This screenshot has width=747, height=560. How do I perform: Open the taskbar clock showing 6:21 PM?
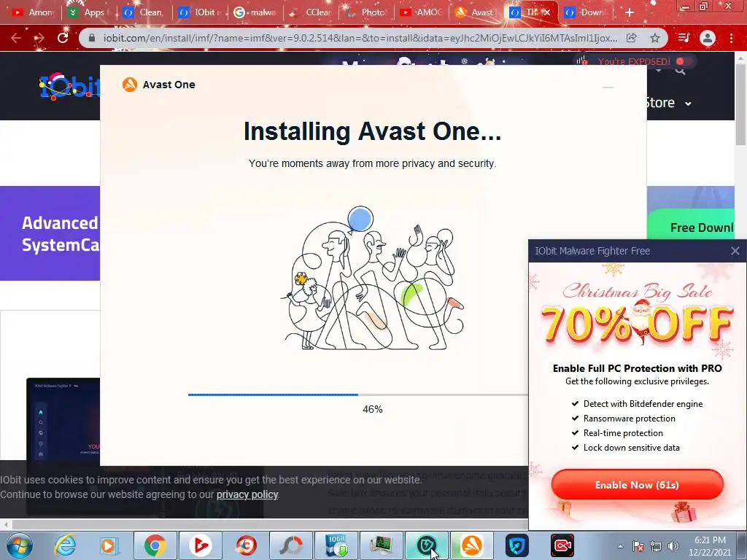click(710, 546)
